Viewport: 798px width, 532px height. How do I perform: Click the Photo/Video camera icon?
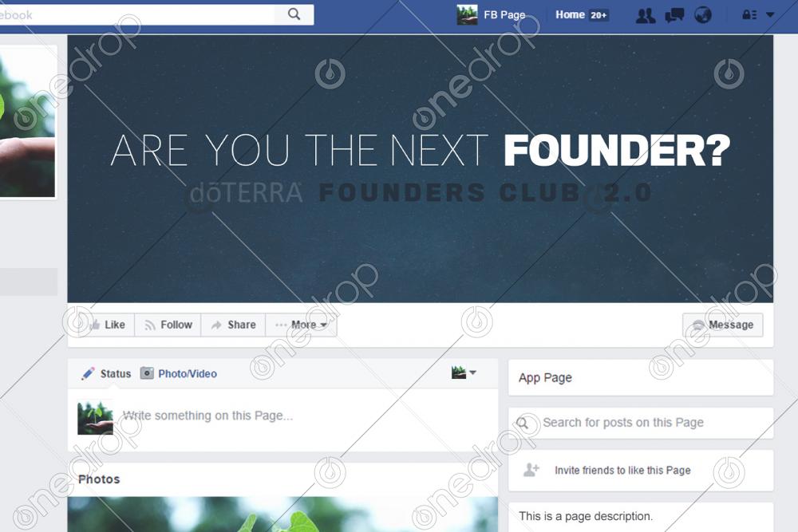pyautogui.click(x=147, y=373)
